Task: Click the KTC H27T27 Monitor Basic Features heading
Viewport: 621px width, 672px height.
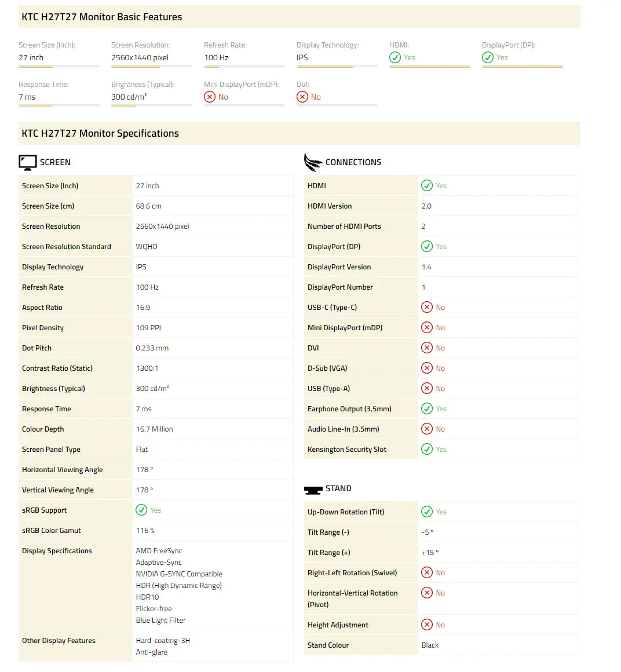Action: (x=102, y=17)
